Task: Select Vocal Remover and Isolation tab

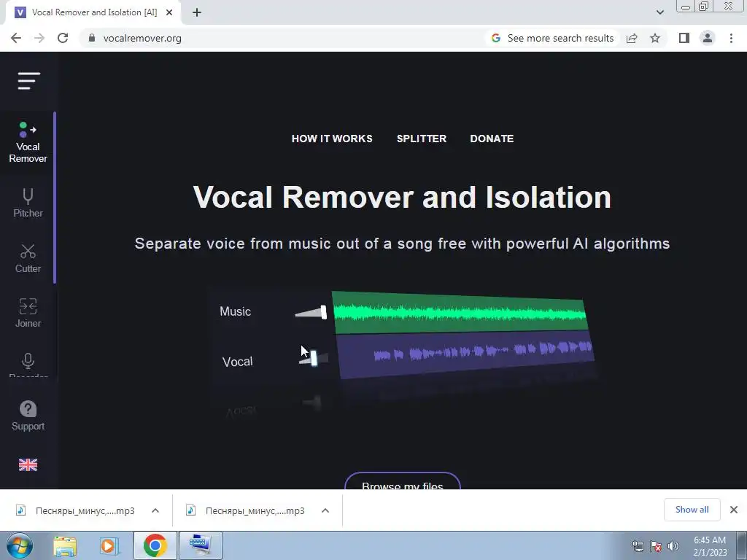Action: [93, 12]
